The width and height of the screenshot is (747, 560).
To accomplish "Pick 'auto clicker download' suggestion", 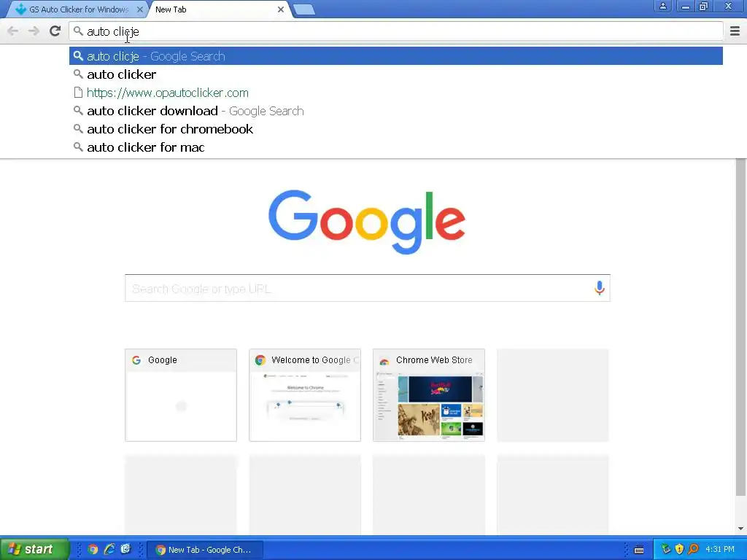I will 396,111.
